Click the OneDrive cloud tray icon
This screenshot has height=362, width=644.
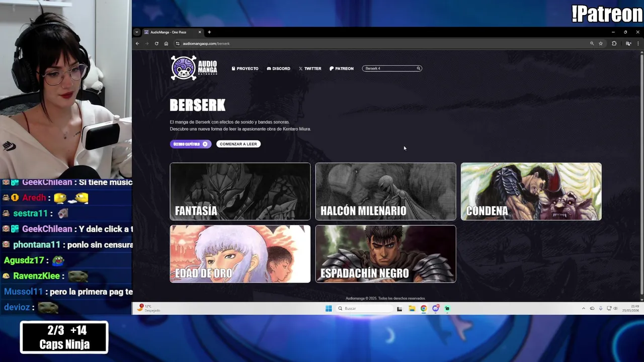pyautogui.click(x=592, y=308)
